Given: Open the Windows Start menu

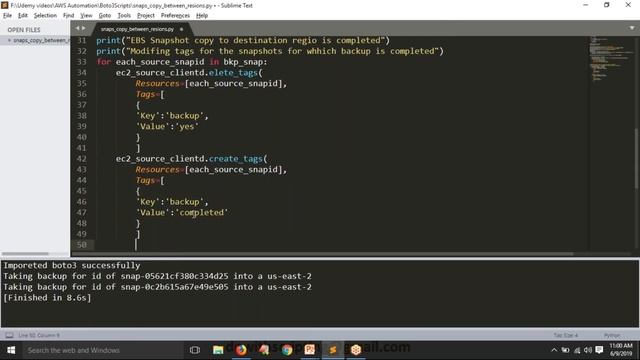Looking at the screenshot, I should pyautogui.click(x=11, y=350).
